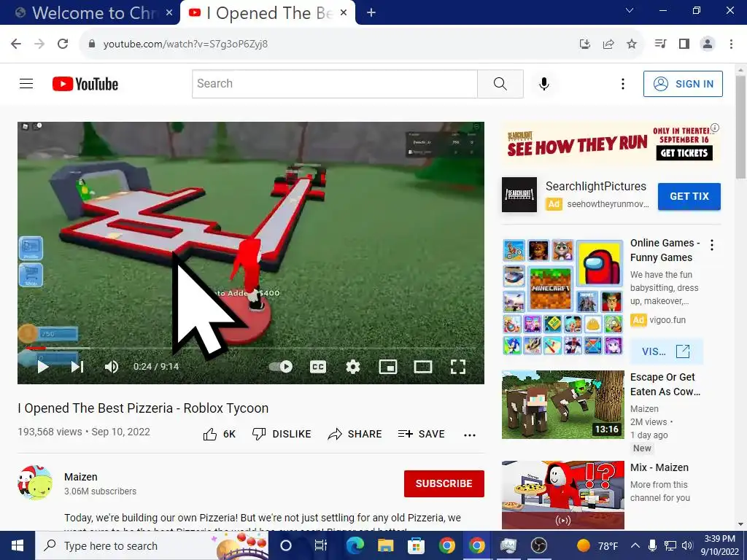Open more actions ellipsis under video
This screenshot has width=747, height=560.
470,435
